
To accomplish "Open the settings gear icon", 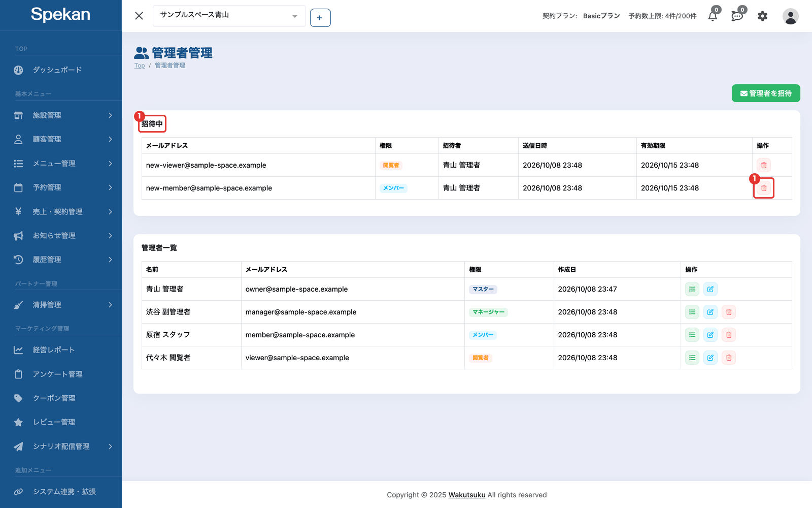I will point(762,16).
